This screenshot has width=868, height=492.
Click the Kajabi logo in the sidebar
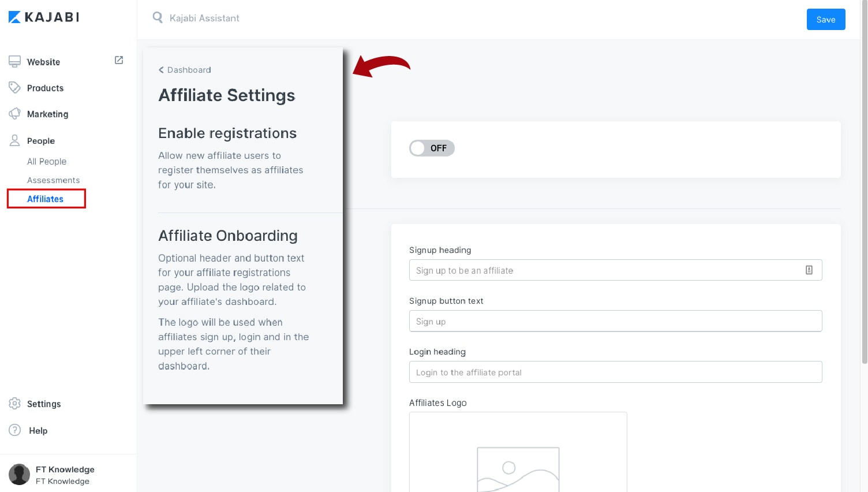44,17
